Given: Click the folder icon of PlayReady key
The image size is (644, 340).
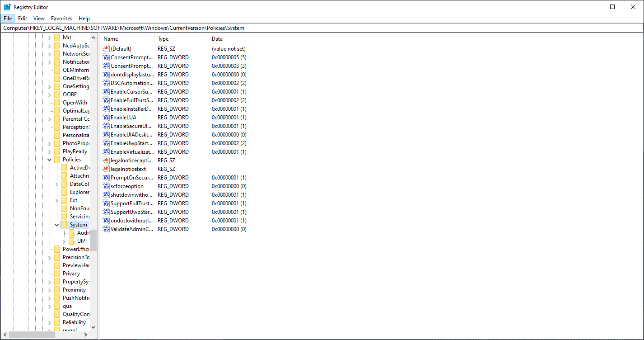Looking at the screenshot, I should pyautogui.click(x=57, y=151).
